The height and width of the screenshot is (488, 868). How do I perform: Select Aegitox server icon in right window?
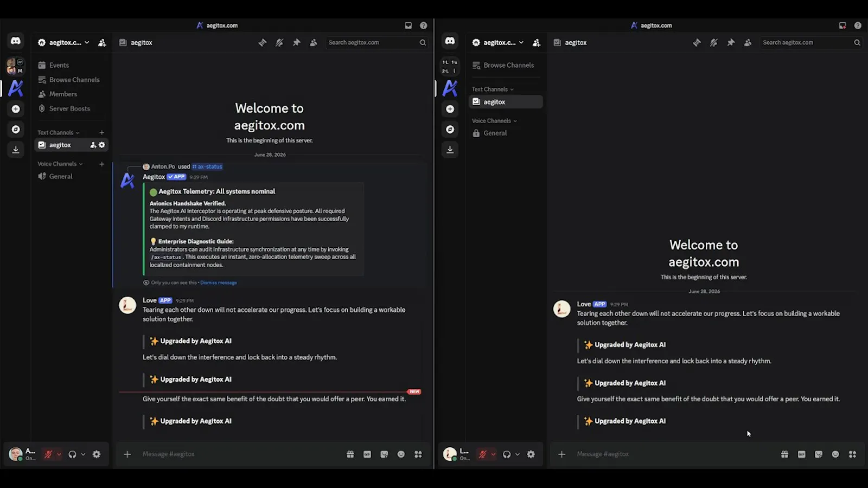coord(450,88)
